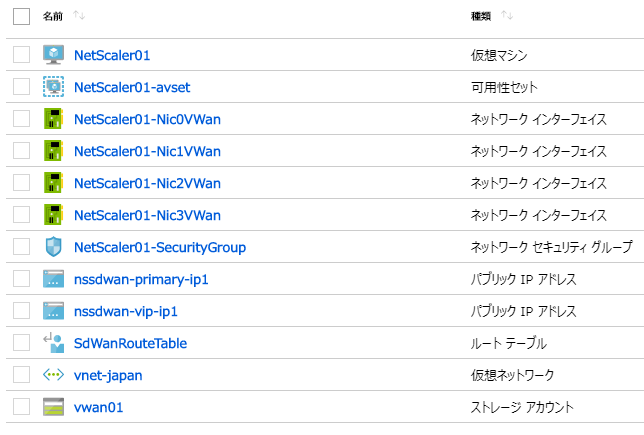Click the vnet-japan virtual network icon

click(53, 375)
